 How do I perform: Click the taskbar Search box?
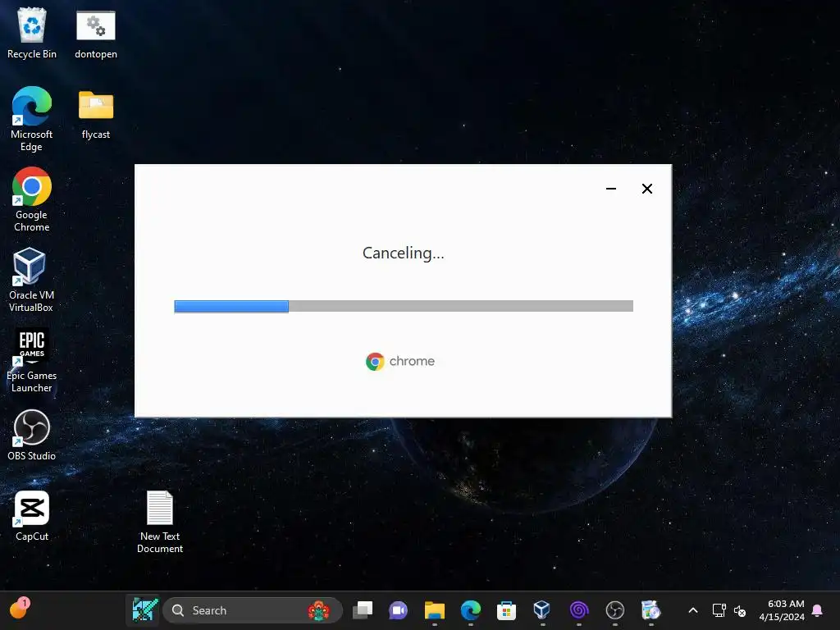click(x=253, y=610)
